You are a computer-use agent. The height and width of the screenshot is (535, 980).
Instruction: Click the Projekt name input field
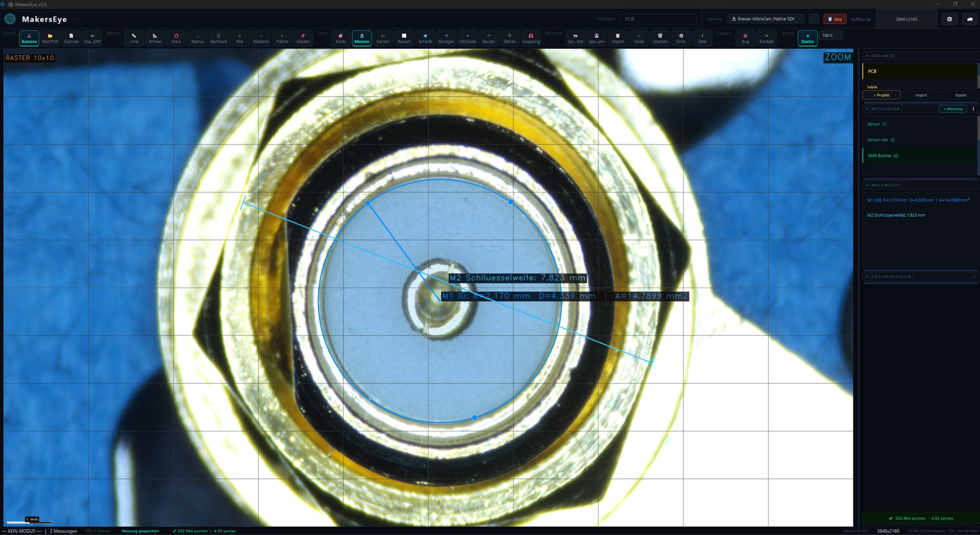658,19
